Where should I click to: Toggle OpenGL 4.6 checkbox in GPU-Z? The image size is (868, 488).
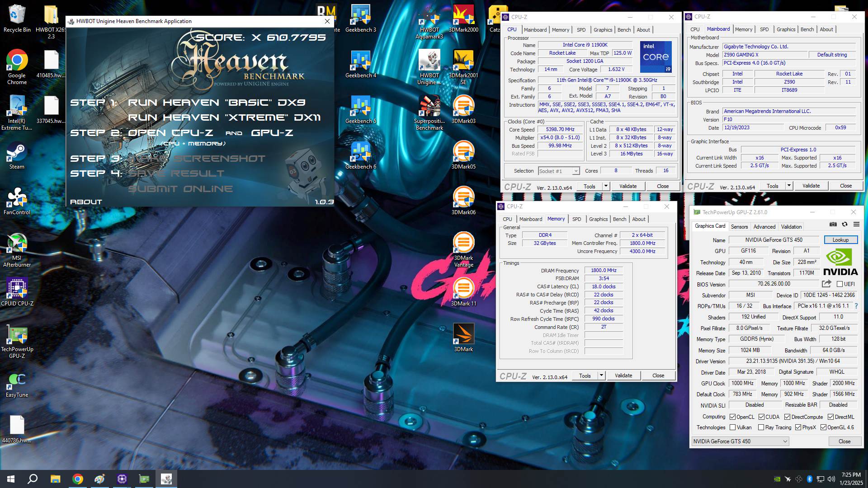(823, 427)
